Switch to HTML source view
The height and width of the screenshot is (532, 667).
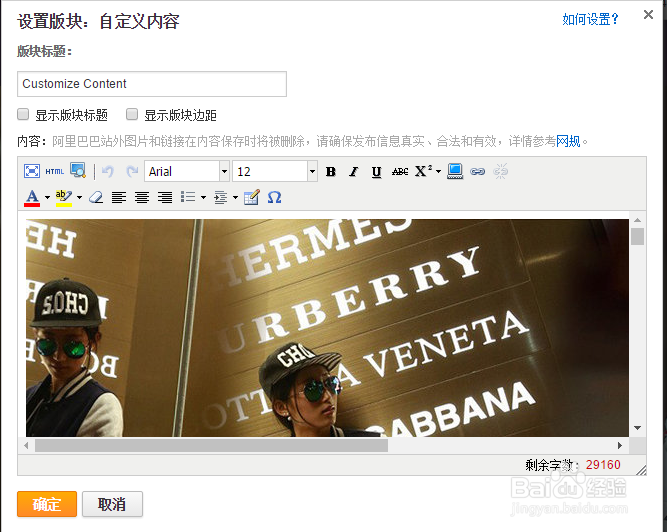pyautogui.click(x=54, y=171)
